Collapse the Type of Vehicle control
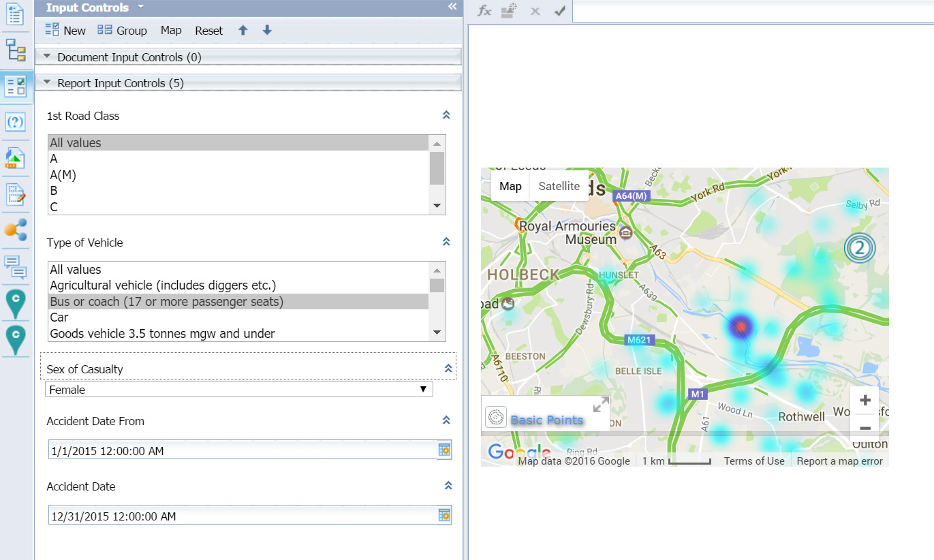The image size is (934, 560). (446, 242)
